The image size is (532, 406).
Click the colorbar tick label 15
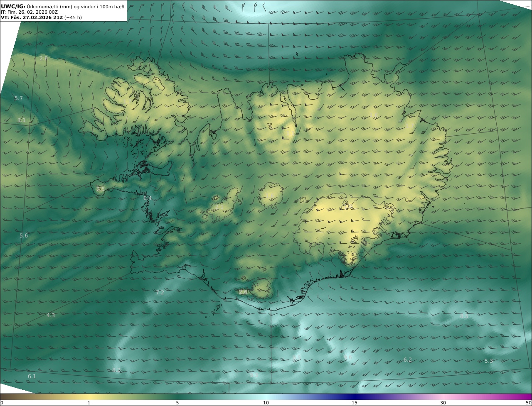click(355, 403)
